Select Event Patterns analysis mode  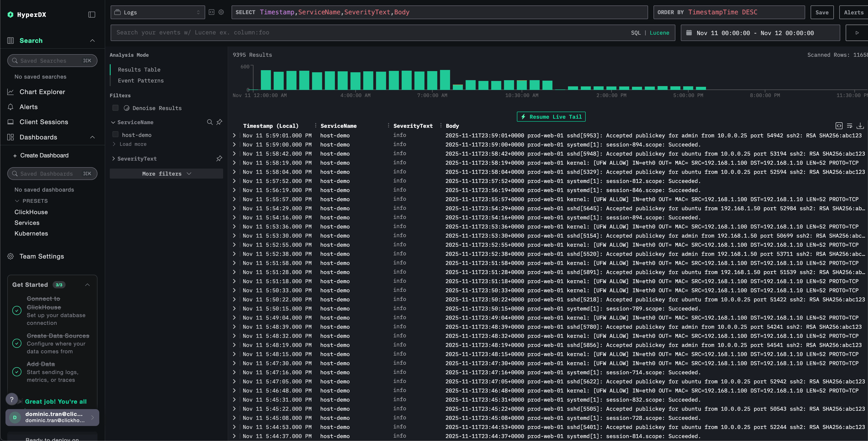point(140,81)
